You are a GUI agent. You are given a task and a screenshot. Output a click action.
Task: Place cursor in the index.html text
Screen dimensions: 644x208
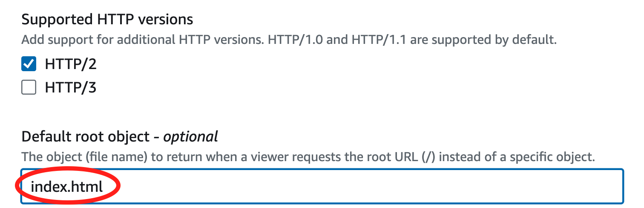click(x=67, y=186)
